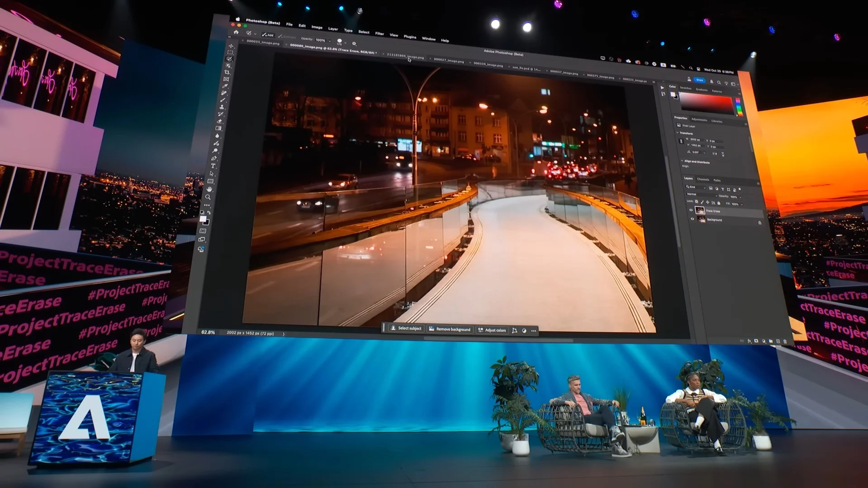Click the Share button
The image size is (868, 488).
700,80
